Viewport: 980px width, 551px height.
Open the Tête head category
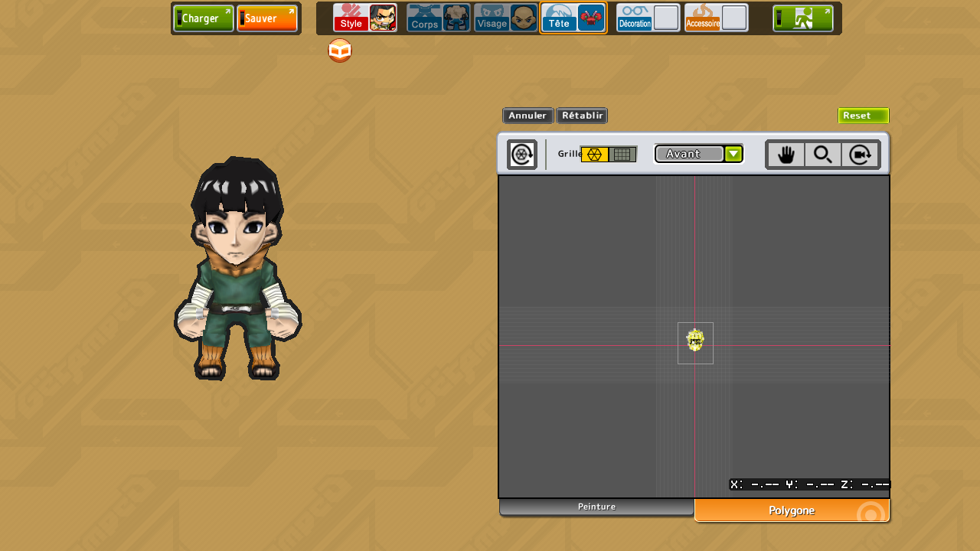click(x=559, y=18)
